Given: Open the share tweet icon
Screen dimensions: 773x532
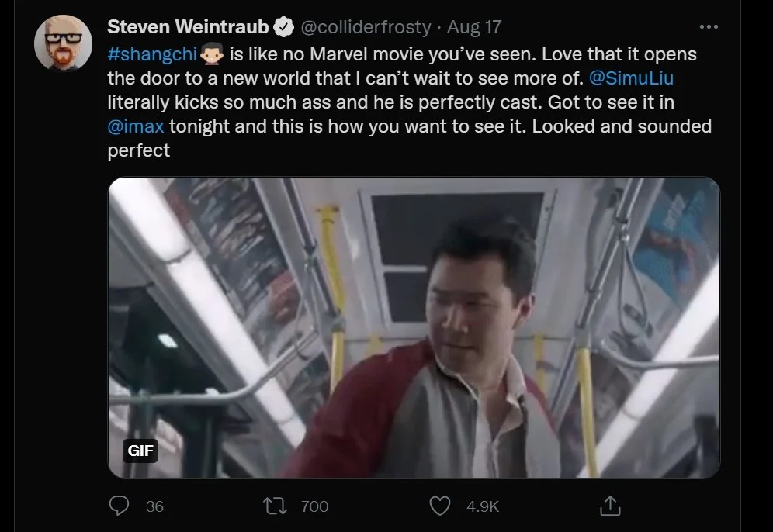Looking at the screenshot, I should click(611, 506).
